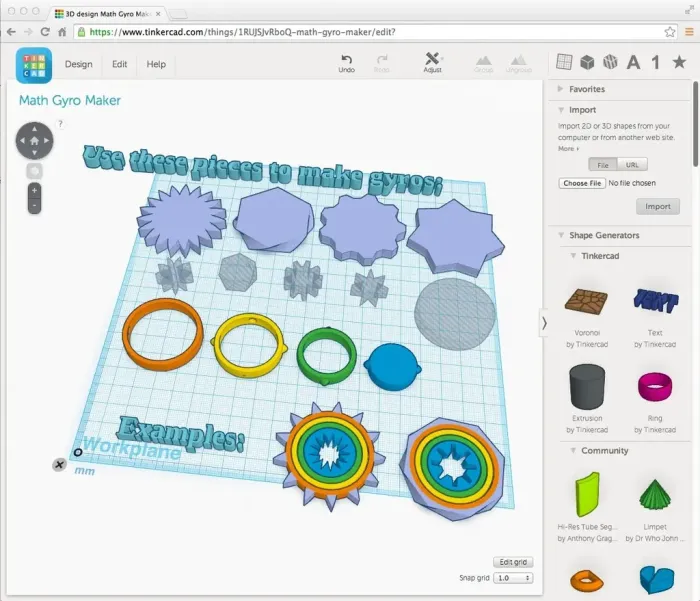Rotate view right with the right arrow
The image size is (700, 601).
click(46, 141)
